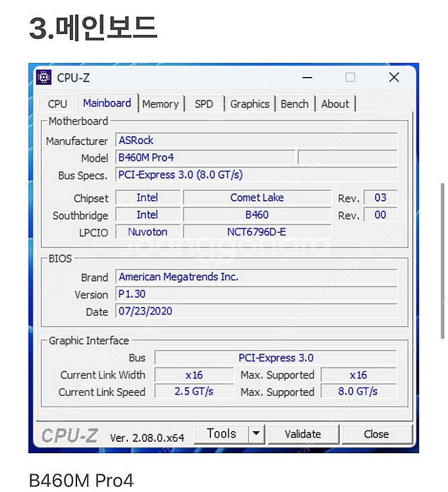Click the B460M Pro4 caption below the image

click(x=81, y=481)
